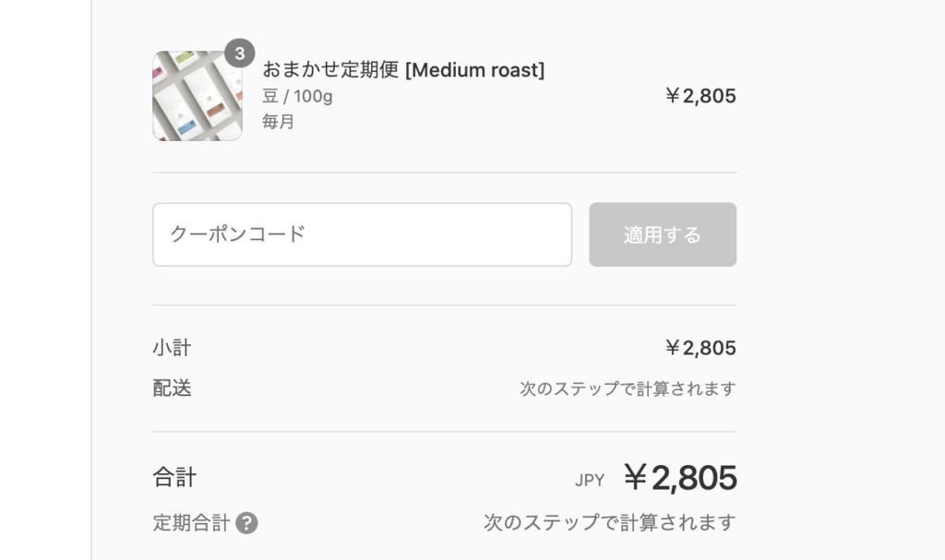Click the おまかせ定期便 product thumbnail
Screen dimensions: 945x560
coord(197,96)
